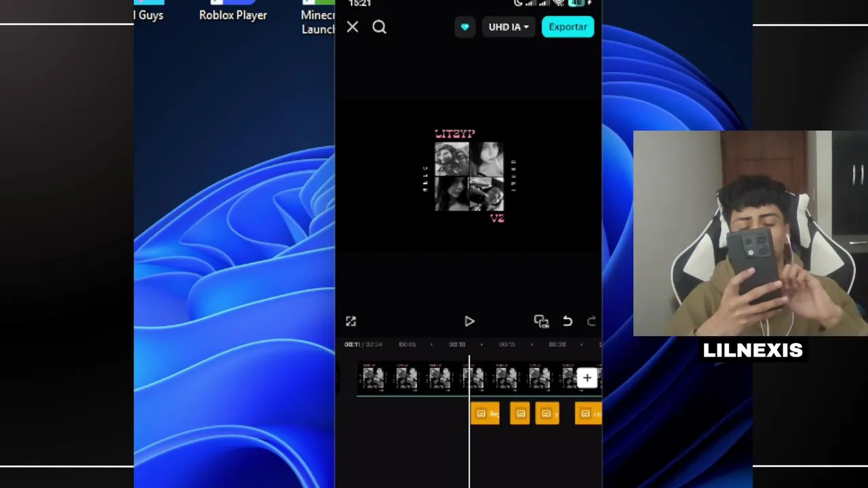Tap the battery indicator in the phone status bar

point(576,3)
